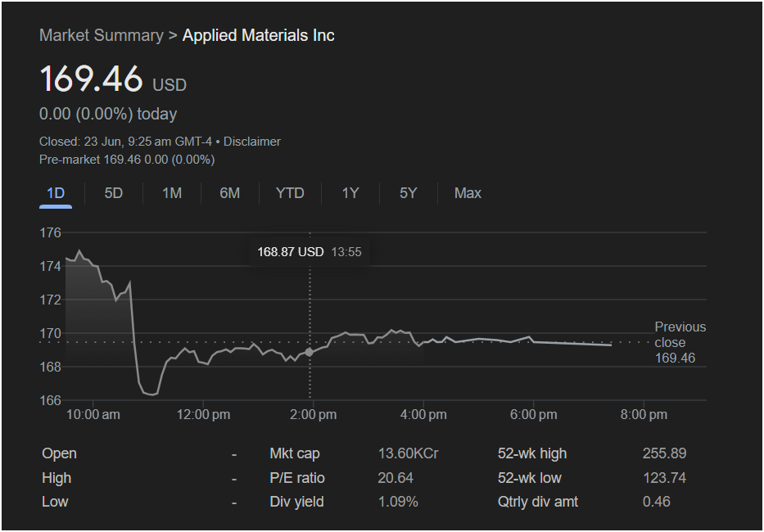Click the 8:00 pm axis label

(644, 415)
